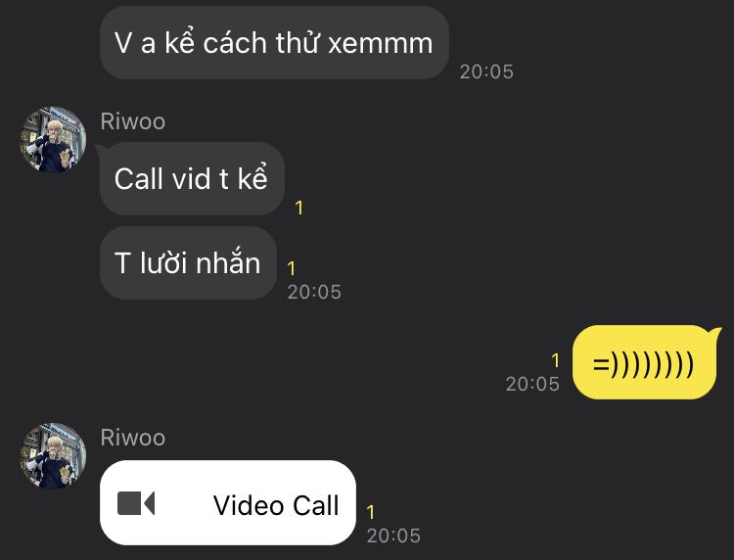Click the Riwoo name above "Call vid t kể"
The height and width of the screenshot is (560, 734).
tap(133, 121)
